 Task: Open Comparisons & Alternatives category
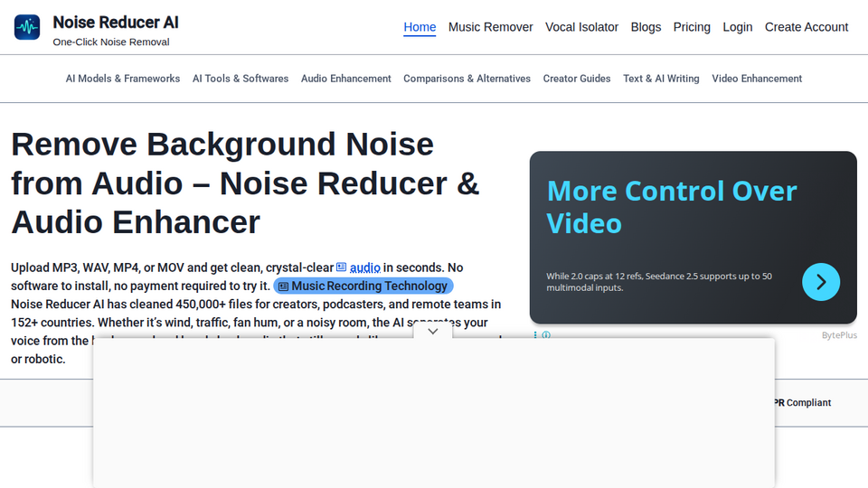pyautogui.click(x=467, y=79)
